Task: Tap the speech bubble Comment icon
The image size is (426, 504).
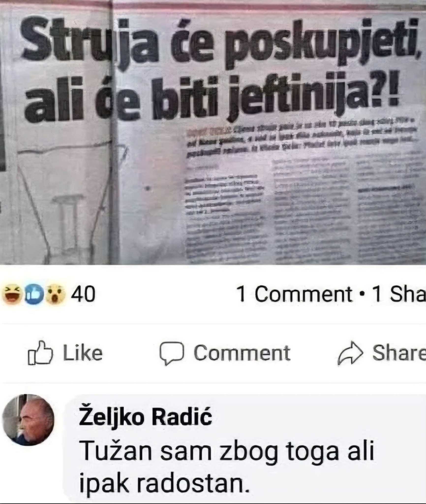Action: pos(172,353)
